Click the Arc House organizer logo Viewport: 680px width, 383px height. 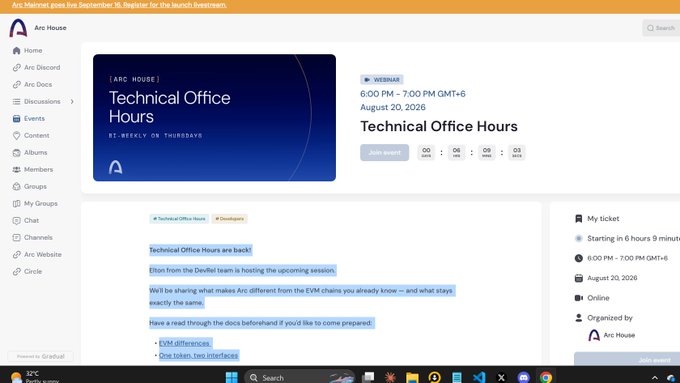[594, 335]
